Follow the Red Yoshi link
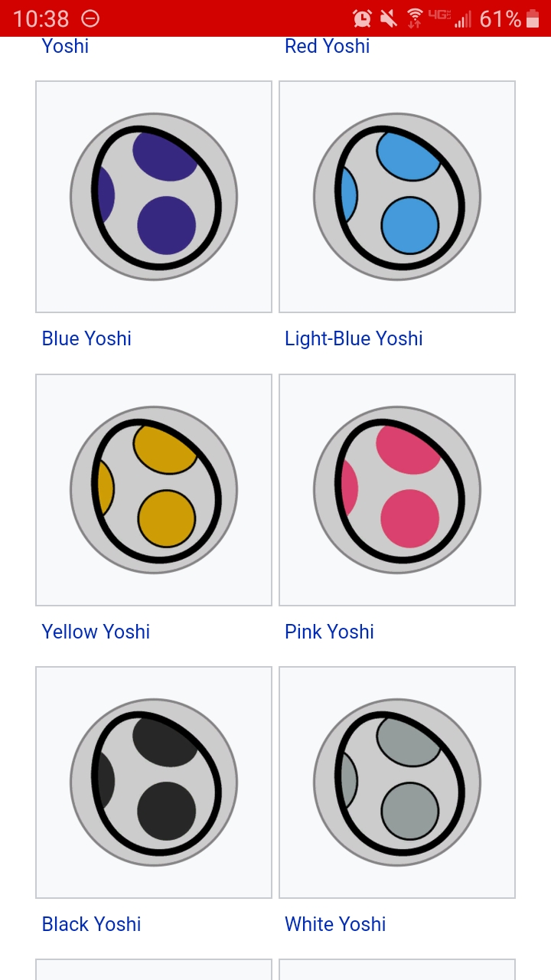The height and width of the screenshot is (980, 551). click(x=328, y=46)
